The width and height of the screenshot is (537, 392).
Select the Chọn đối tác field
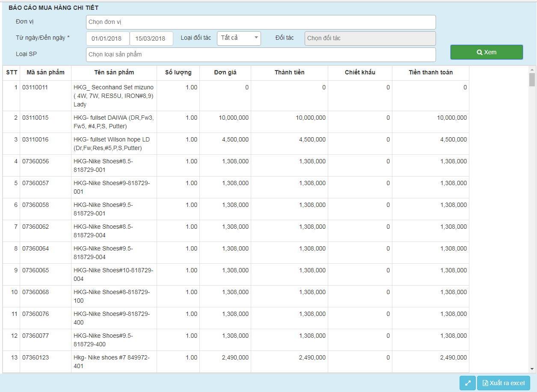[370, 38]
